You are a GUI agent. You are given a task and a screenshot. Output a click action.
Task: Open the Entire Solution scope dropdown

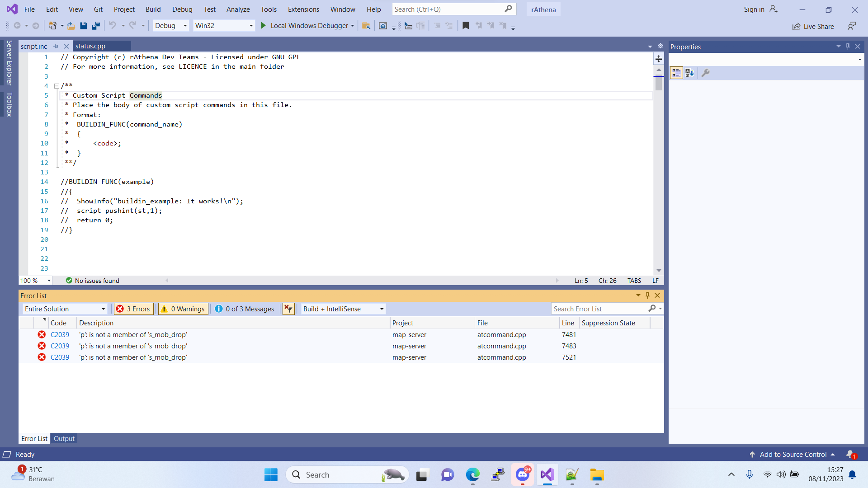click(65, 309)
